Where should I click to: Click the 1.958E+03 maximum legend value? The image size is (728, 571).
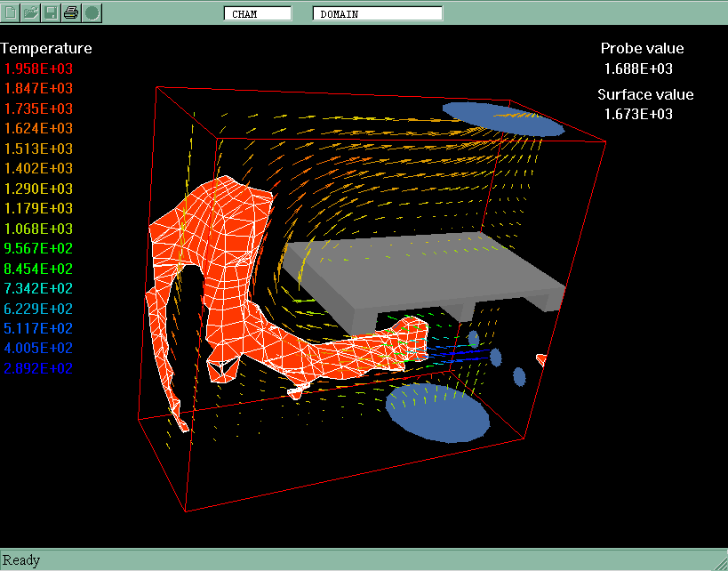pyautogui.click(x=38, y=68)
